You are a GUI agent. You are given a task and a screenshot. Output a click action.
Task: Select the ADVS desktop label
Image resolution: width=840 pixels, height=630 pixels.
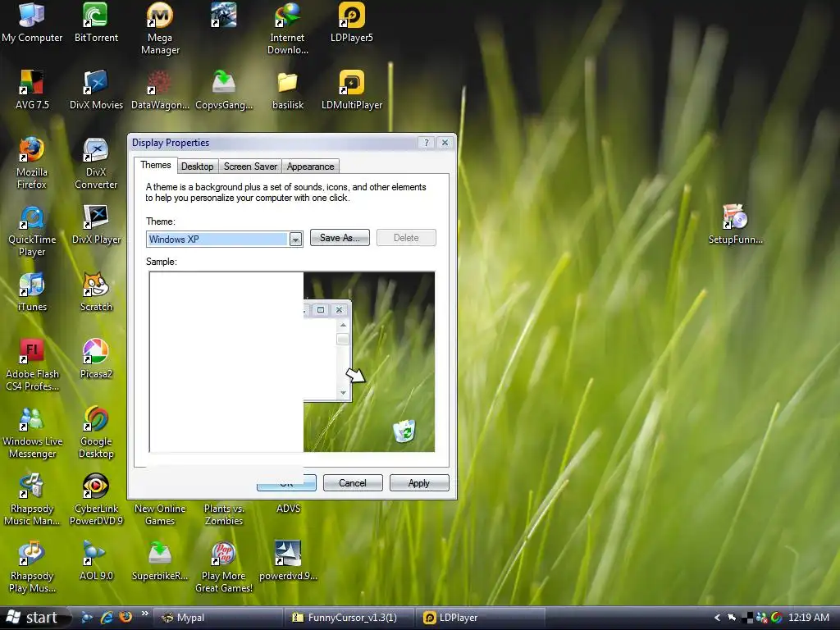point(288,509)
